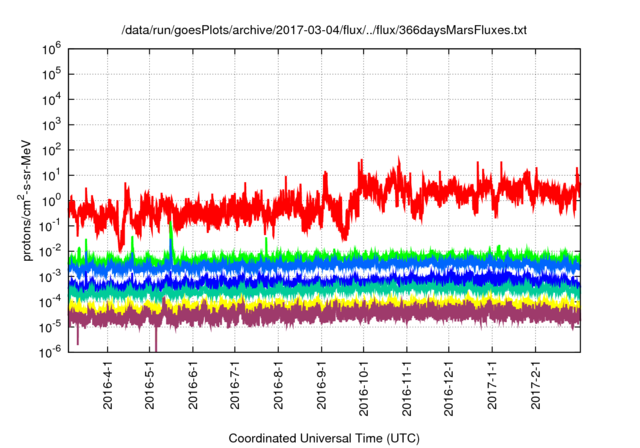Select the 2017-2-1 date label
This screenshot has width=640, height=448.
pos(536,384)
